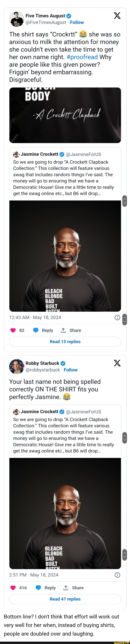The image size is (130, 644).
Task: Open the #proofread hashtag
Action: click(x=82, y=57)
